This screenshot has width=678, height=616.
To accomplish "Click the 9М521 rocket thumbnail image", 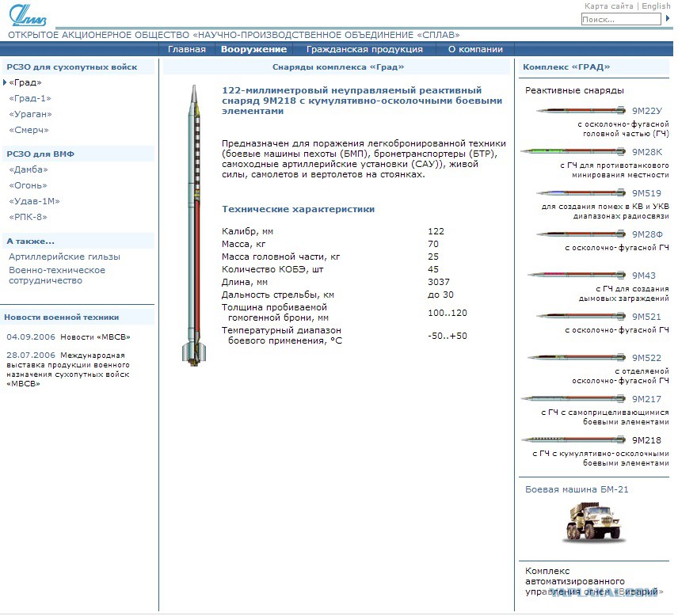I will (581, 316).
